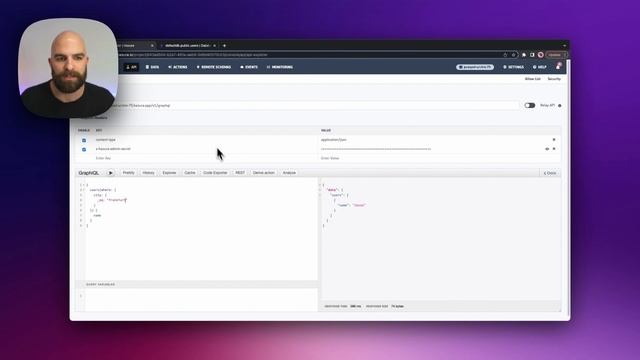Click the "name" value in response

click(x=359, y=205)
